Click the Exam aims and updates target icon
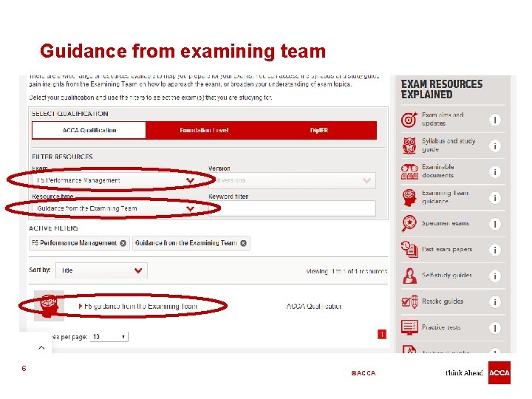This screenshot has width=532, height=399. tap(409, 120)
